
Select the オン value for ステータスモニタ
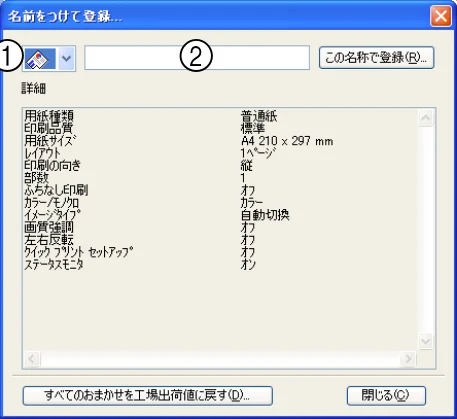[x=248, y=265]
